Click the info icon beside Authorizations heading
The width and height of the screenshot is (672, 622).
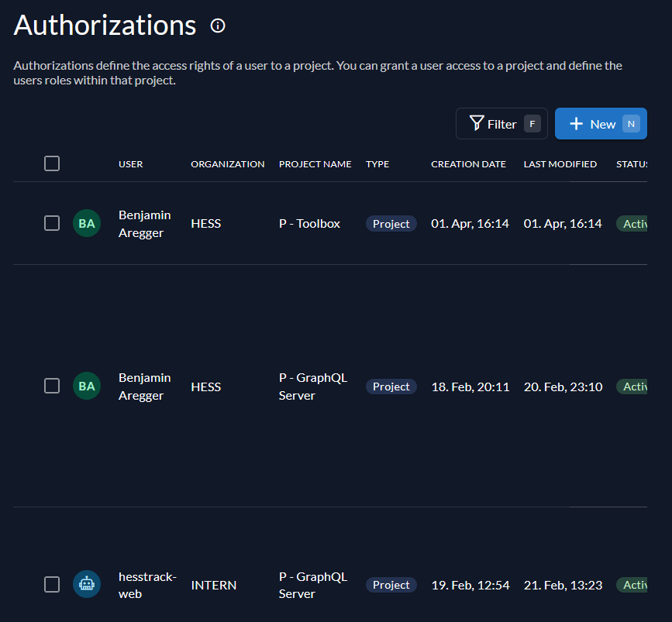click(218, 26)
